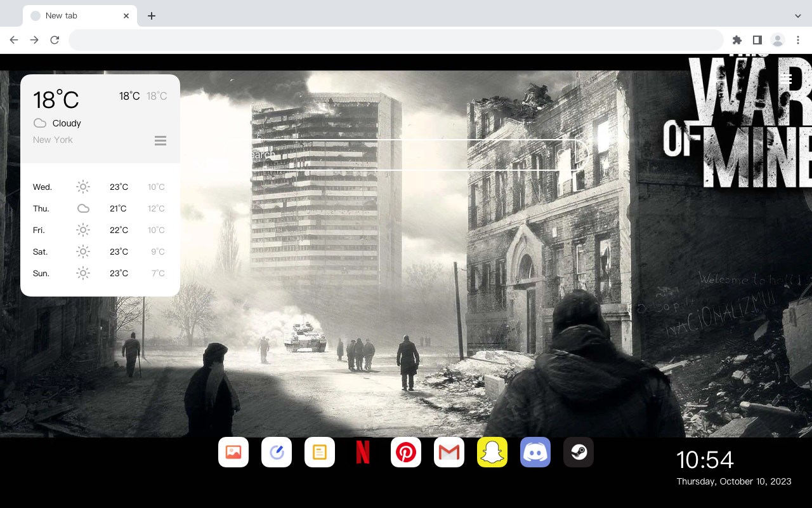Open the browser Extensions puzzle icon
812x508 pixels.
(x=737, y=40)
